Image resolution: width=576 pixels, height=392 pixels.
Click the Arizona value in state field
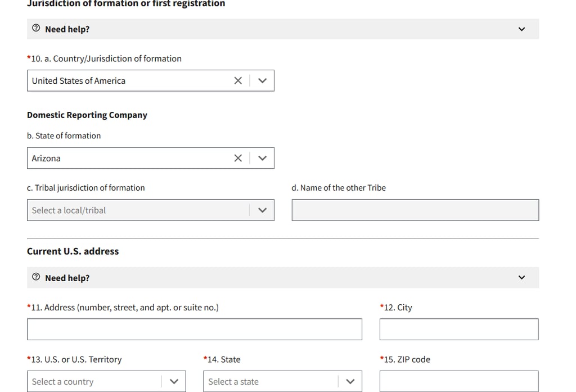pyautogui.click(x=46, y=159)
